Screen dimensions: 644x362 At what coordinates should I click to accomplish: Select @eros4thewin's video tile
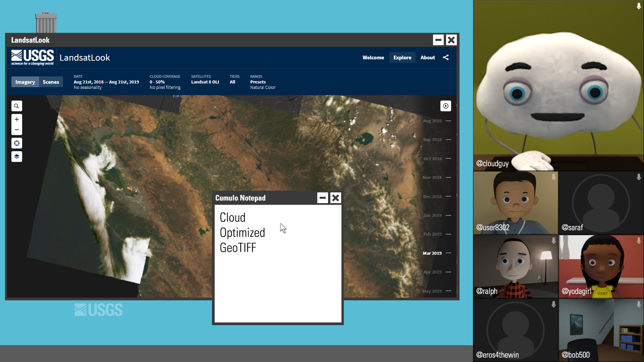[516, 330]
